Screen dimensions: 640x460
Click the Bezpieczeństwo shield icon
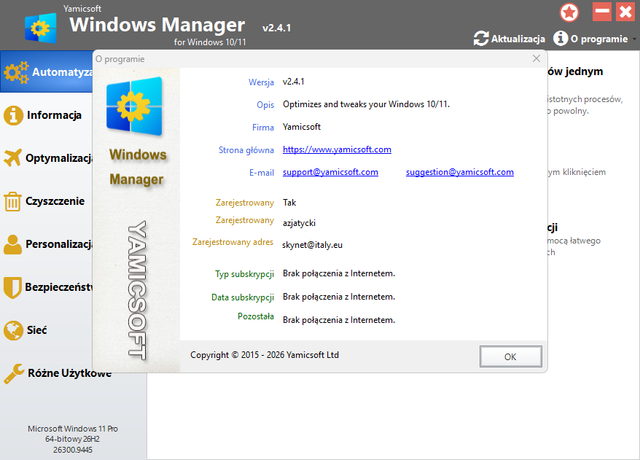click(12, 287)
